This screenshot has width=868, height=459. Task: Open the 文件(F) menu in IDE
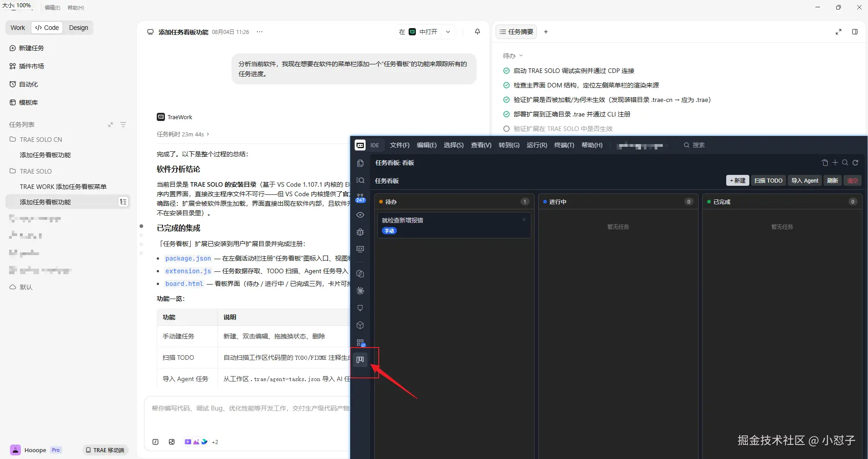(x=400, y=145)
